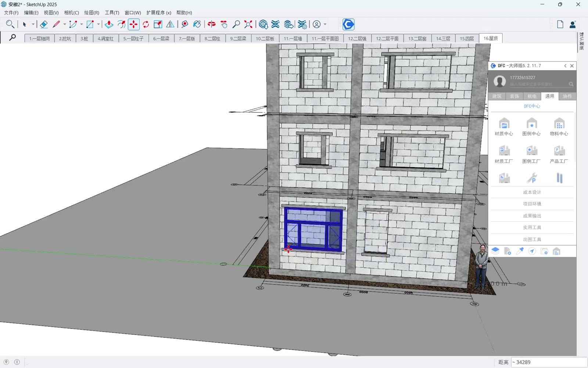Select the Line pencil tool
This screenshot has width=588, height=368.
[56, 24]
